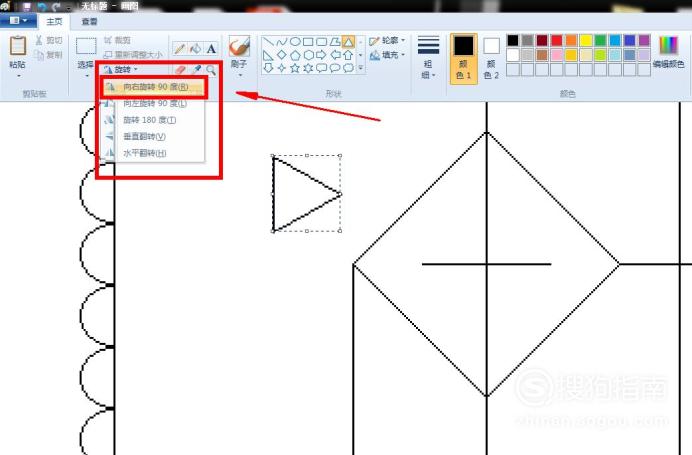Open the blue Paint file menu button
This screenshot has height=455, width=692.
(x=18, y=21)
